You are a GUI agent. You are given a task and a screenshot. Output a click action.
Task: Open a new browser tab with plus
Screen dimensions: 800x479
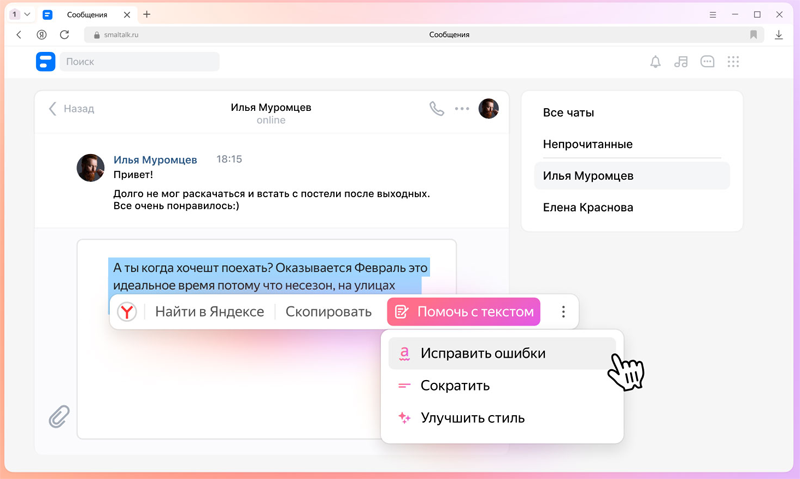(x=146, y=14)
